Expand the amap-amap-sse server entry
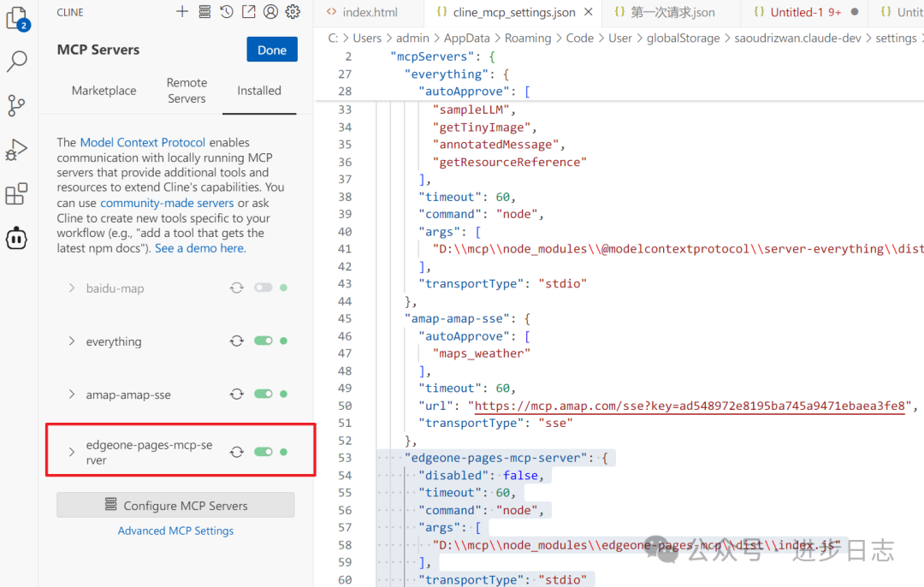924x587 pixels. point(72,394)
